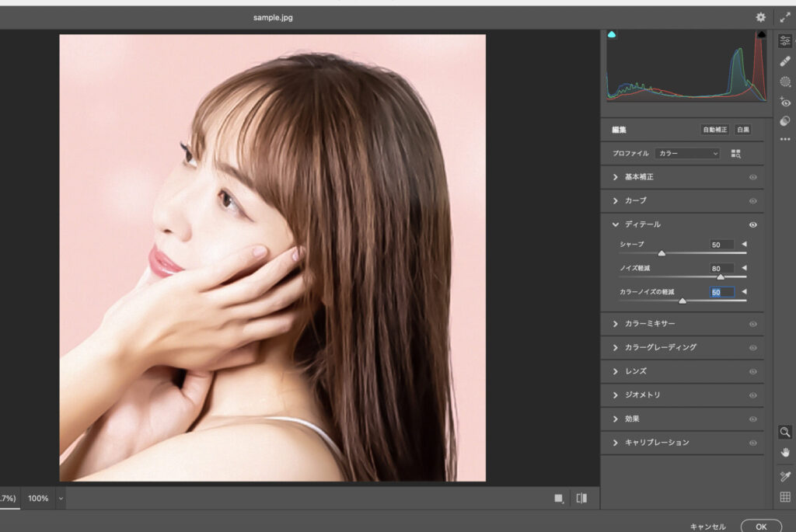Expand the カーブ section
The height and width of the screenshot is (532, 796).
[x=616, y=201]
